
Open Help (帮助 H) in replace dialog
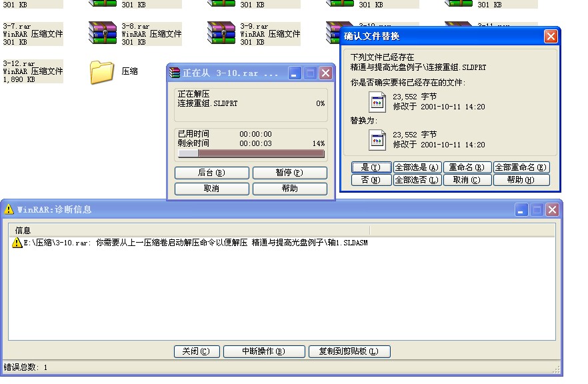tap(521, 180)
